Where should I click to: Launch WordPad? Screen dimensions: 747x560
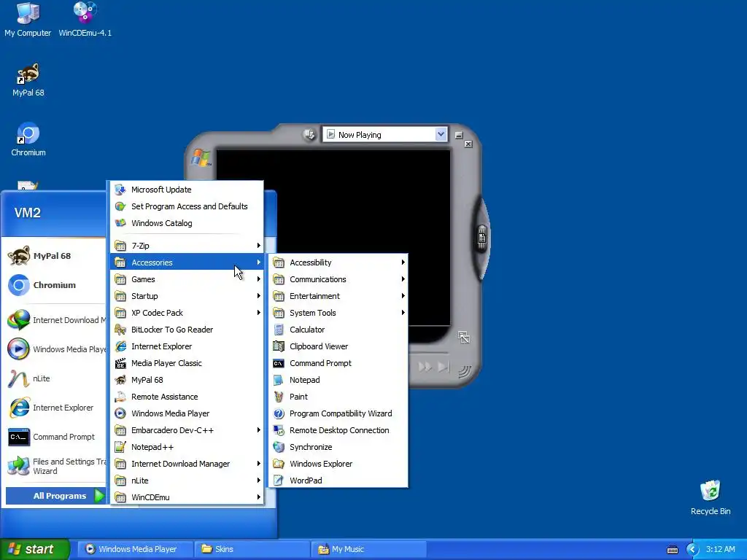point(338,481)
